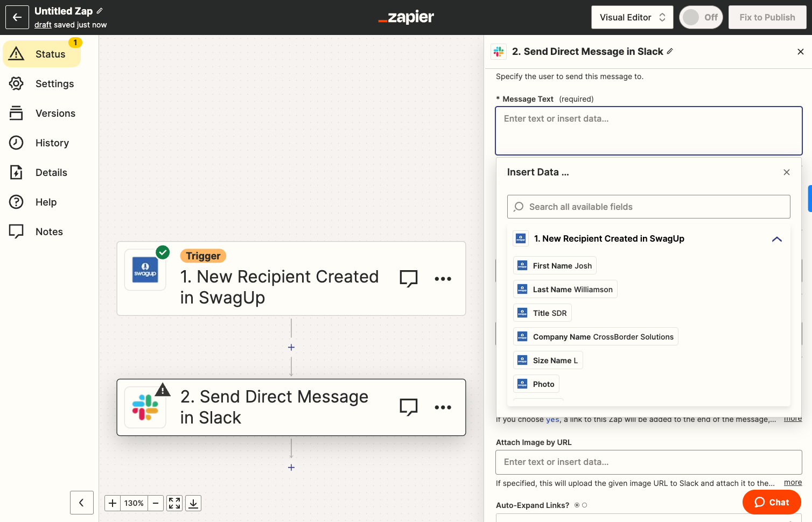Screen dimensions: 812x522
Task: Collapse the left sidebar
Action: point(82,503)
